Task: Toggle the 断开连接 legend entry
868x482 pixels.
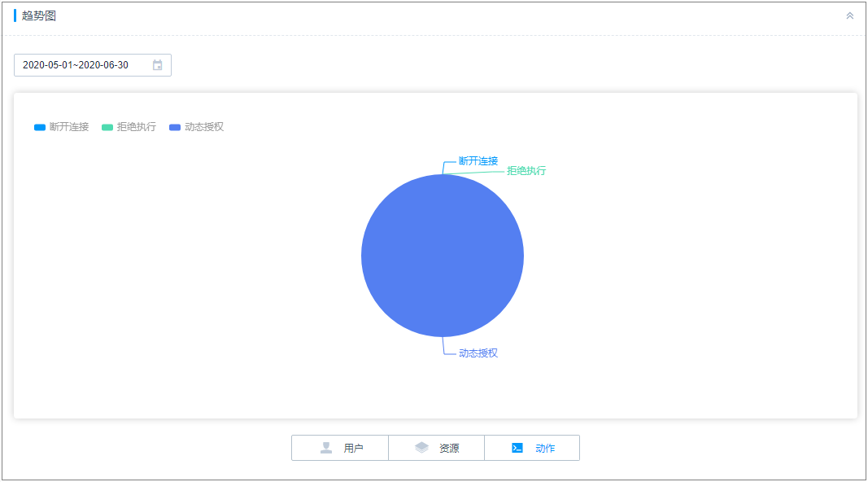Action: click(62, 127)
